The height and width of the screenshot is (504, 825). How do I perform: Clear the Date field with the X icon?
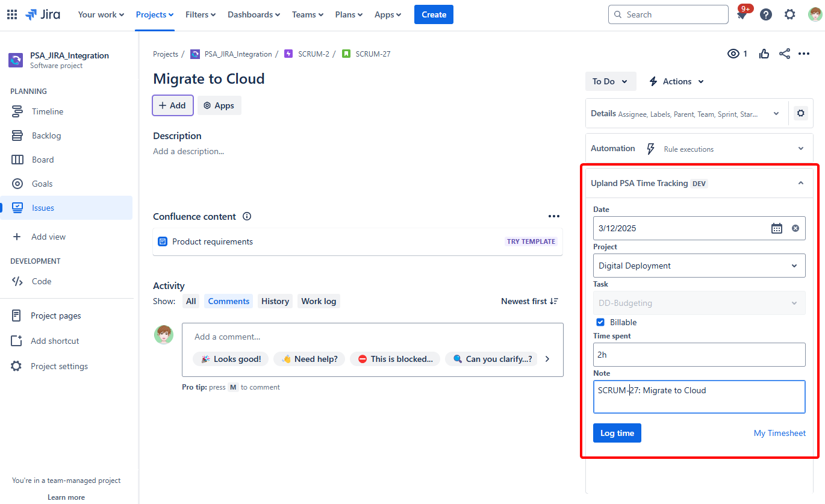coord(795,228)
